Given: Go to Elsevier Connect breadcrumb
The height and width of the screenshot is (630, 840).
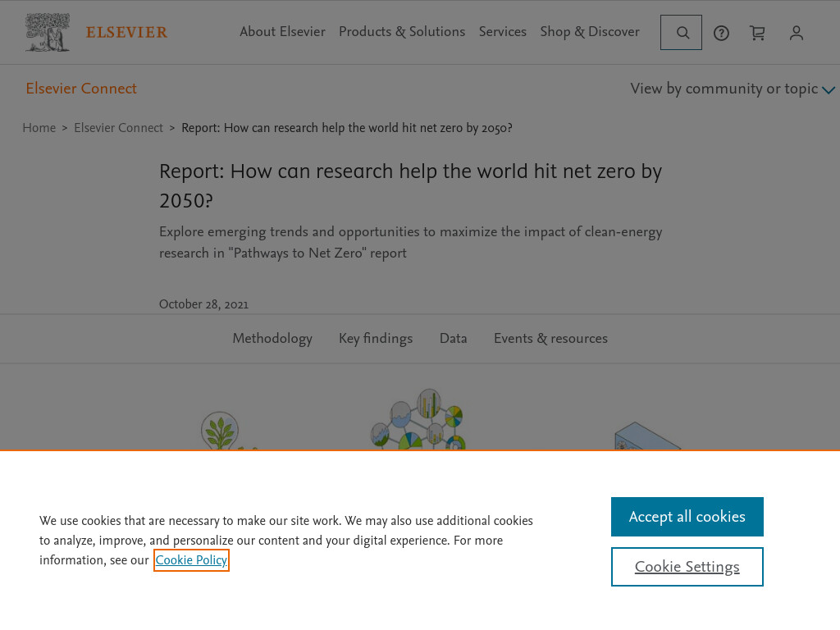Looking at the screenshot, I should [118, 128].
